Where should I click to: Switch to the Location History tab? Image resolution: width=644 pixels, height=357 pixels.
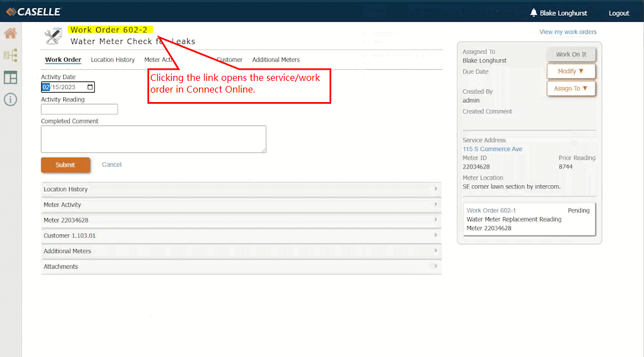click(x=113, y=60)
